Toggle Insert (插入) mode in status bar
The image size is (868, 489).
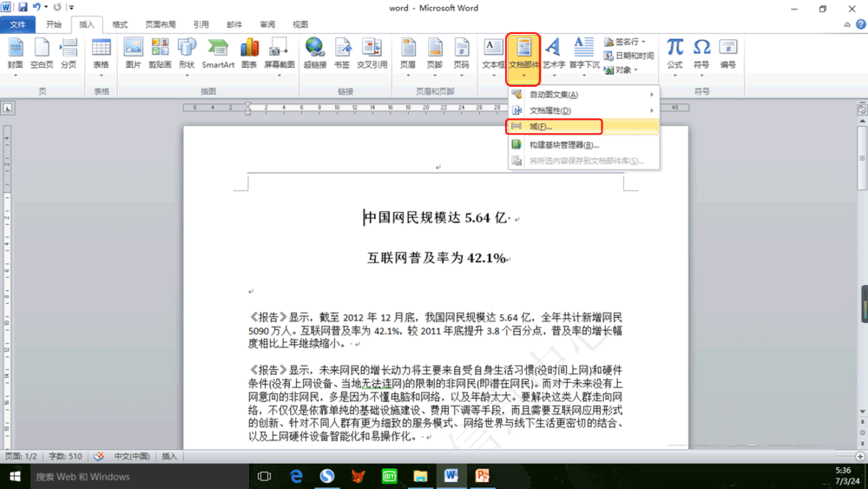[x=169, y=456]
